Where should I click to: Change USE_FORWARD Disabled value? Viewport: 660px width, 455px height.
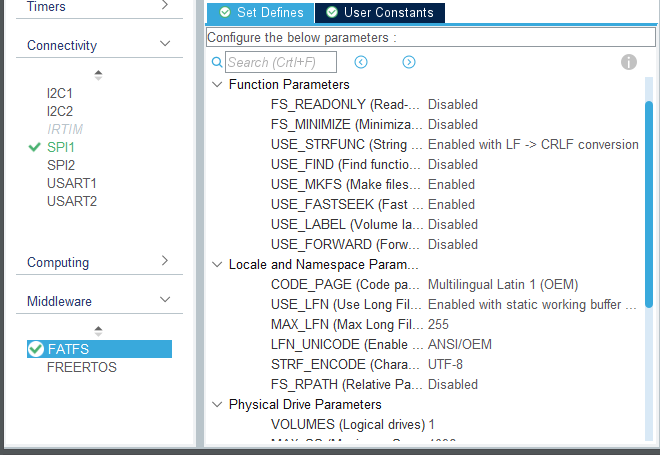pos(453,245)
